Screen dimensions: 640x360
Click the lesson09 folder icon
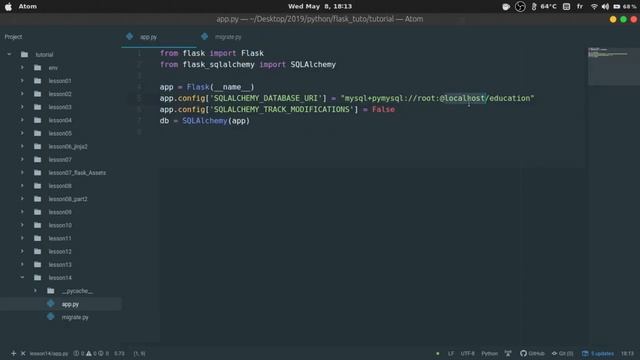pyautogui.click(x=38, y=212)
